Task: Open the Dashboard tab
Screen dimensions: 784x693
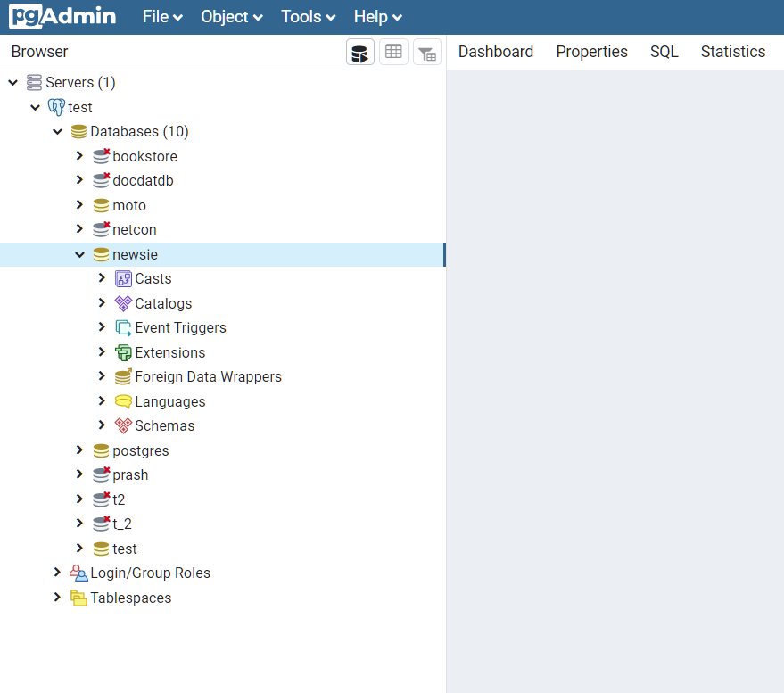Action: pyautogui.click(x=495, y=52)
